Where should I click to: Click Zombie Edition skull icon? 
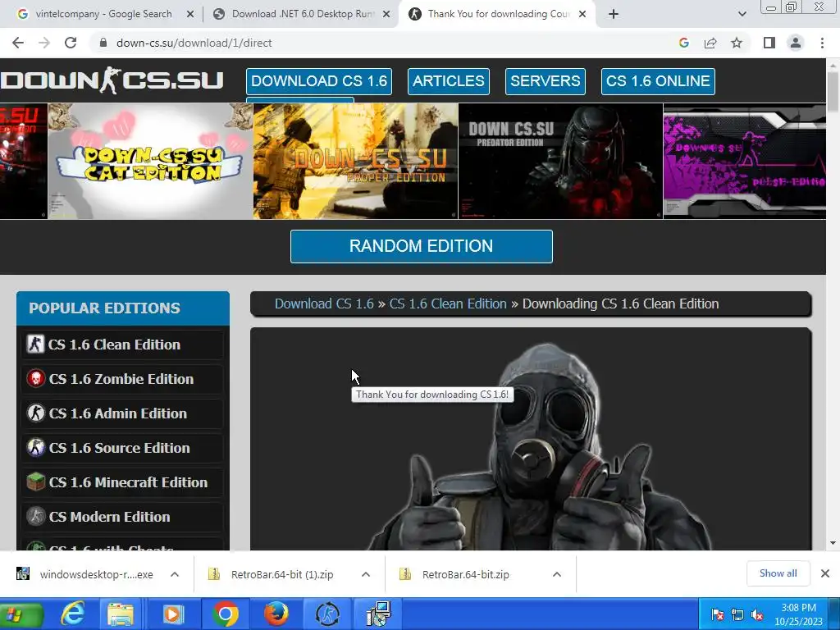click(x=36, y=379)
